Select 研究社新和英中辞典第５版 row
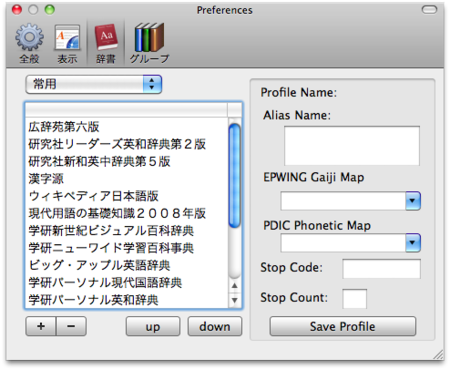This screenshot has width=450, height=370. (x=127, y=161)
